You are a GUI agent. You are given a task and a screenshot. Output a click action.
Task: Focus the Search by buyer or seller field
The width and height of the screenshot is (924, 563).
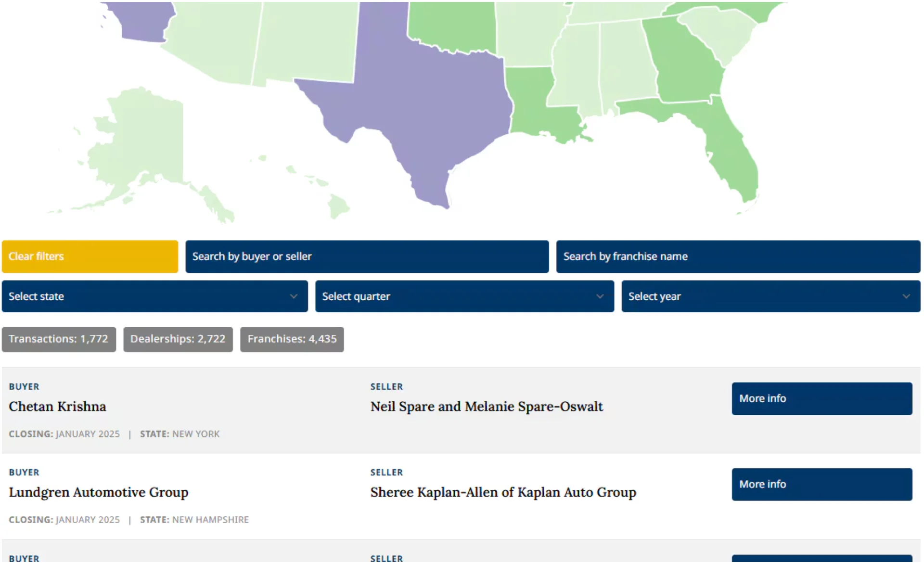click(x=367, y=256)
